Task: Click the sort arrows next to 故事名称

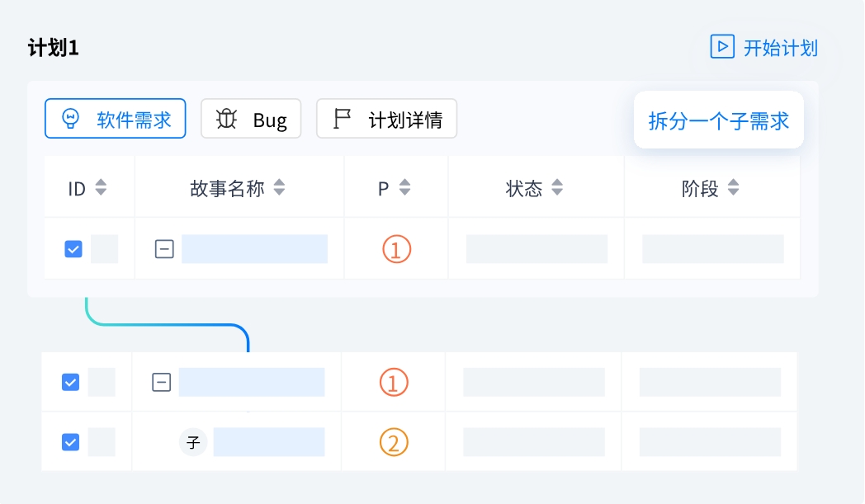Action: pyautogui.click(x=280, y=188)
